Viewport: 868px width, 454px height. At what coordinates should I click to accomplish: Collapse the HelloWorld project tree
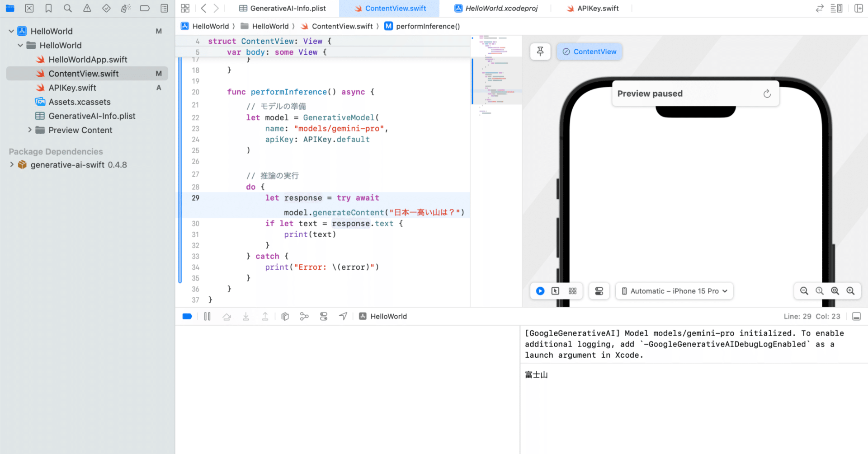10,31
